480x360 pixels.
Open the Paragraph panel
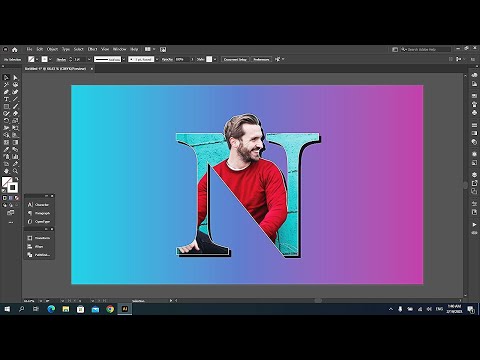click(x=39, y=213)
